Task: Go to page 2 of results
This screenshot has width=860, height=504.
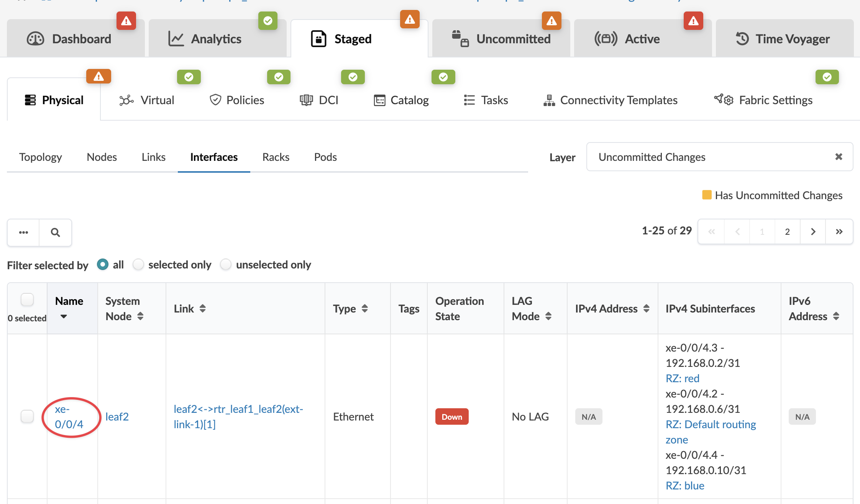Action: [787, 231]
